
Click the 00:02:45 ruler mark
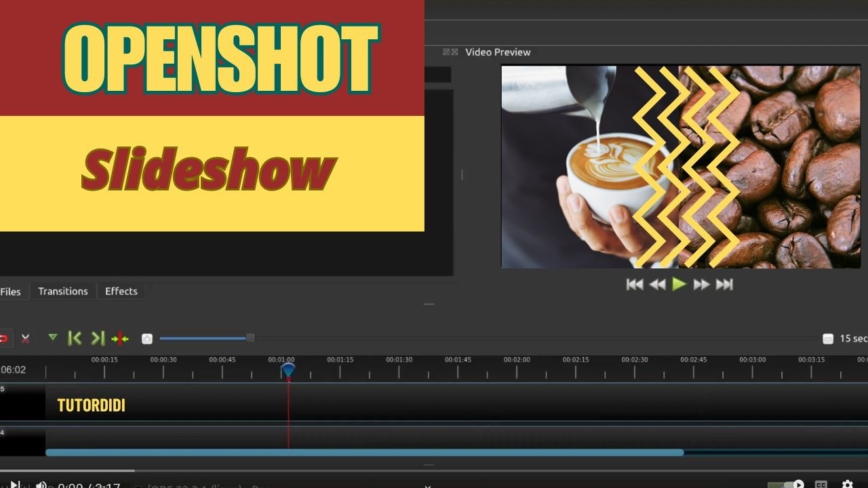click(x=694, y=360)
